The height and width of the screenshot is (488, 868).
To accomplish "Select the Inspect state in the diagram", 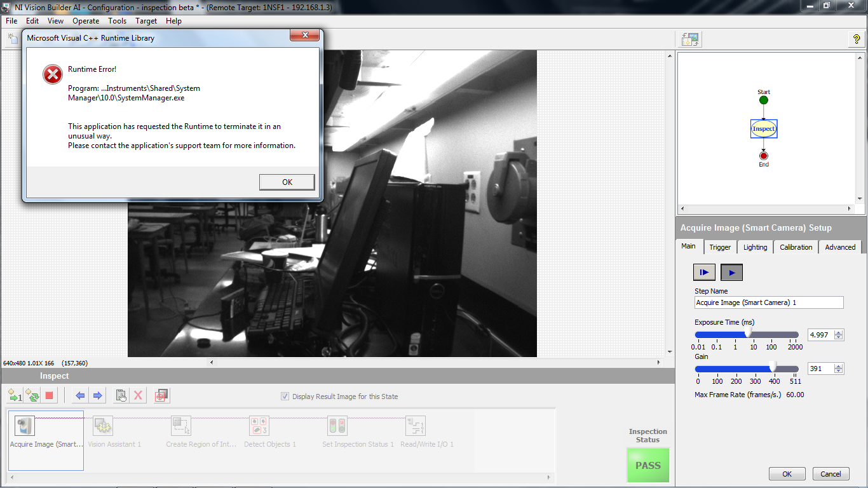I will (x=764, y=128).
